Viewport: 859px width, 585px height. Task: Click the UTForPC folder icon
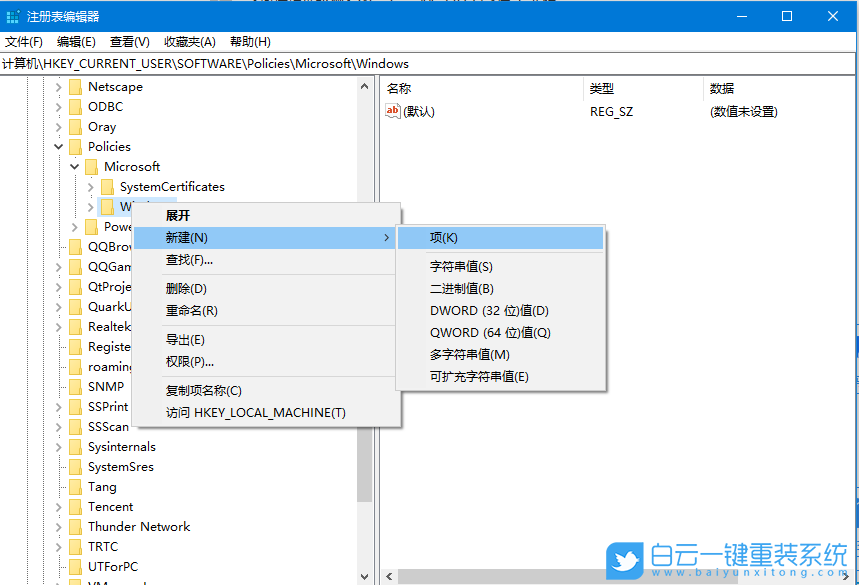77,567
